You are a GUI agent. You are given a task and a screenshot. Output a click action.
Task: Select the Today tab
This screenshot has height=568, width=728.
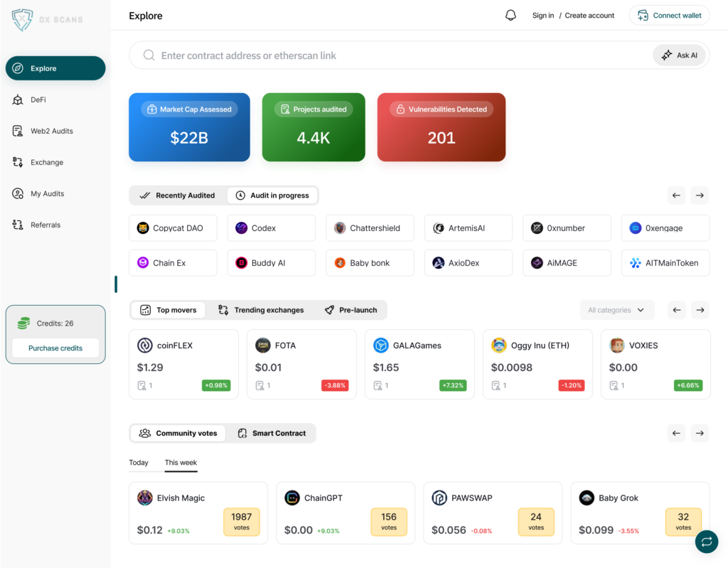tap(139, 463)
